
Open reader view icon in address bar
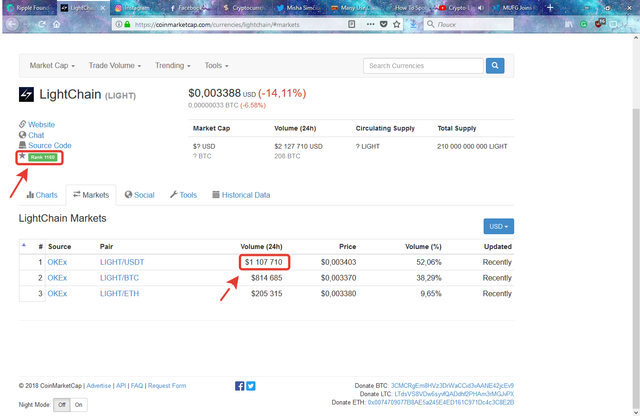(351, 24)
